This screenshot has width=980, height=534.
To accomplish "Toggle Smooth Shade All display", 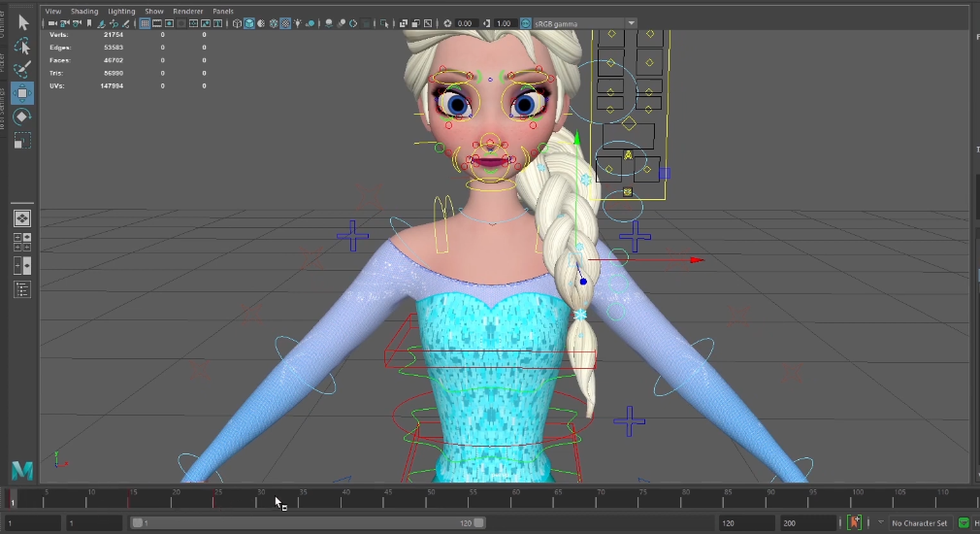I will (249, 23).
